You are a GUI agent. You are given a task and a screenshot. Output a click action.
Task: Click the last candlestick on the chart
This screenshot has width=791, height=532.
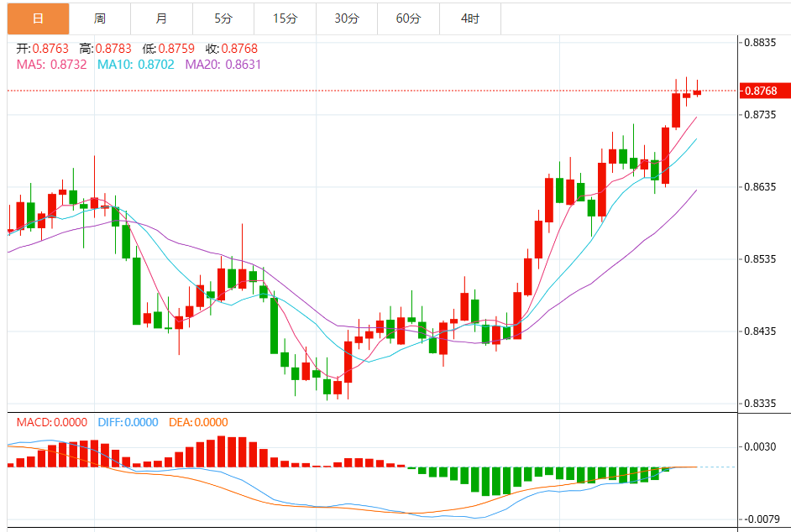point(697,92)
